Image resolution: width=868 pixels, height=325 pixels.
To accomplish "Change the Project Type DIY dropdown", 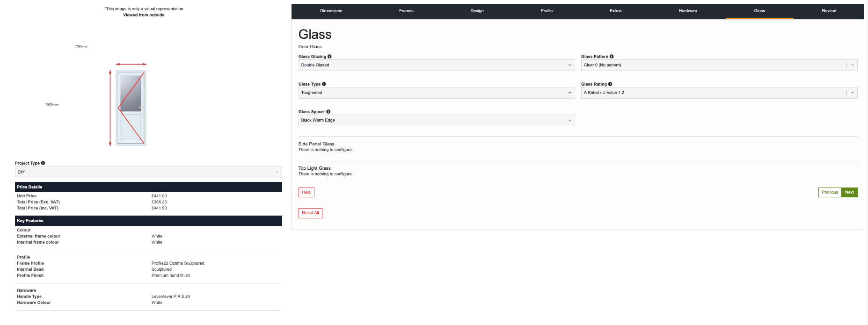I will click(148, 173).
